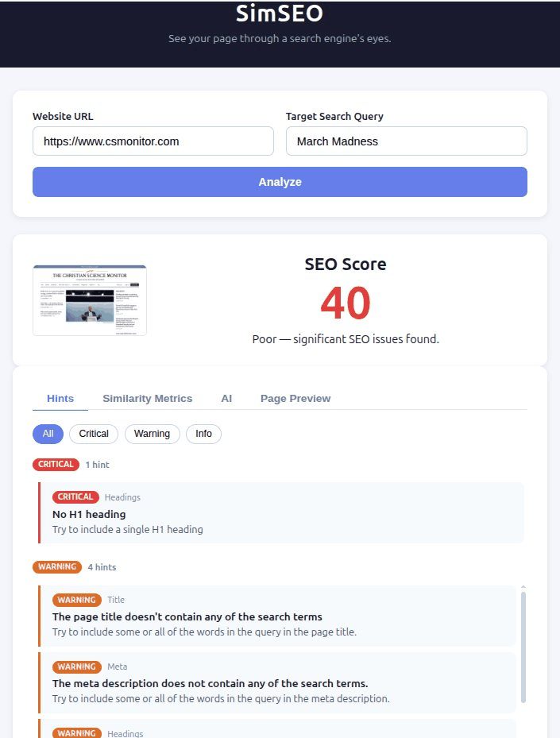
Task: Open the Christian Science Monitor page thumbnail
Action: pos(90,300)
